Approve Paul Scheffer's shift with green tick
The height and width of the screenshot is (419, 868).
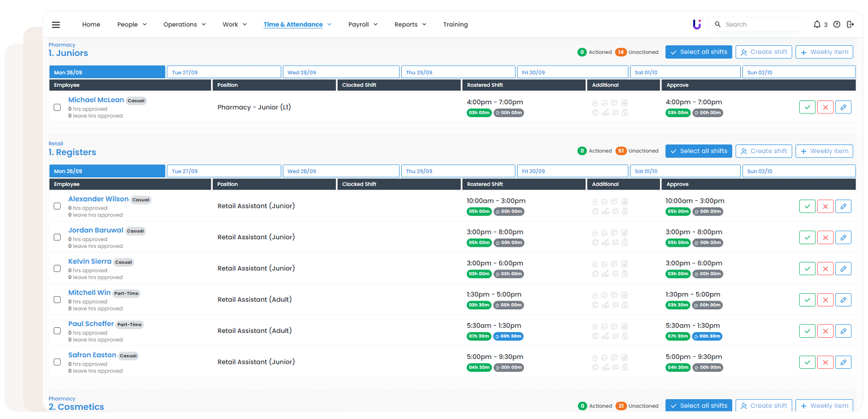pos(807,331)
